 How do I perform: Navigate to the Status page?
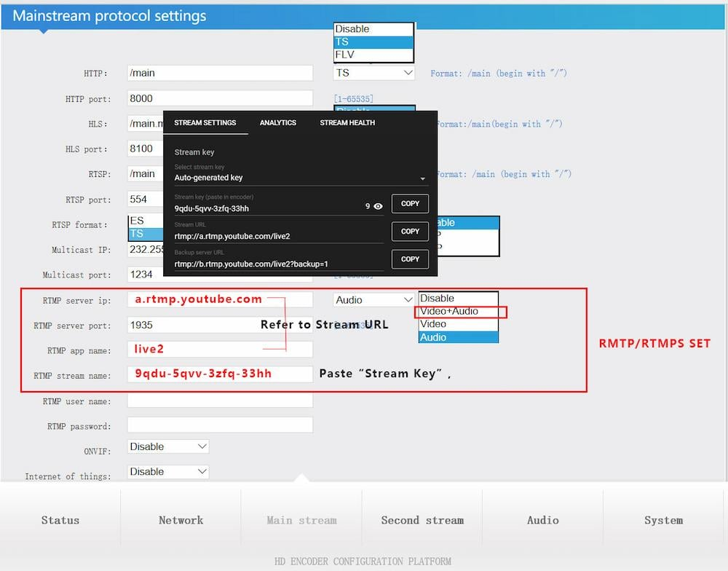60,520
